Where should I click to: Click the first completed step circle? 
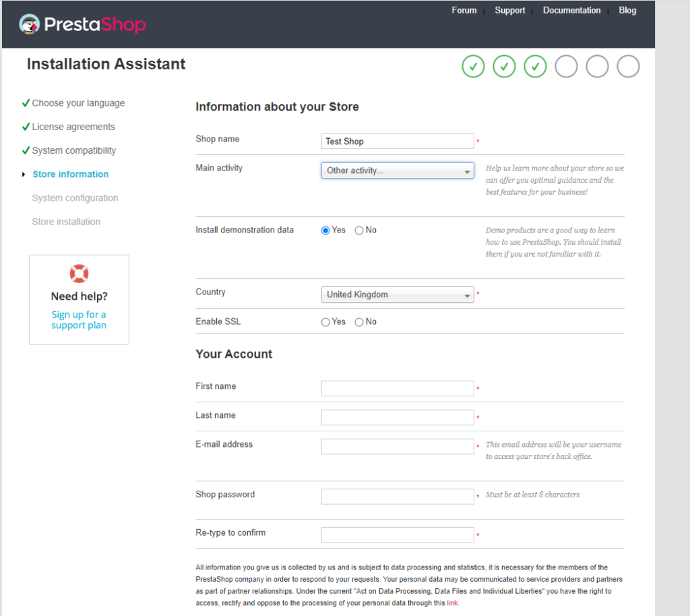[x=473, y=67]
